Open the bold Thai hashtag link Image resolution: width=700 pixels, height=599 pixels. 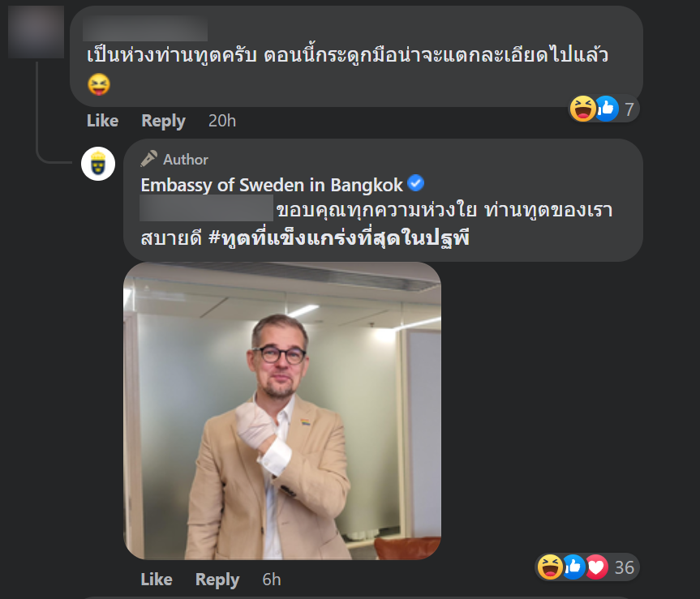339,237
